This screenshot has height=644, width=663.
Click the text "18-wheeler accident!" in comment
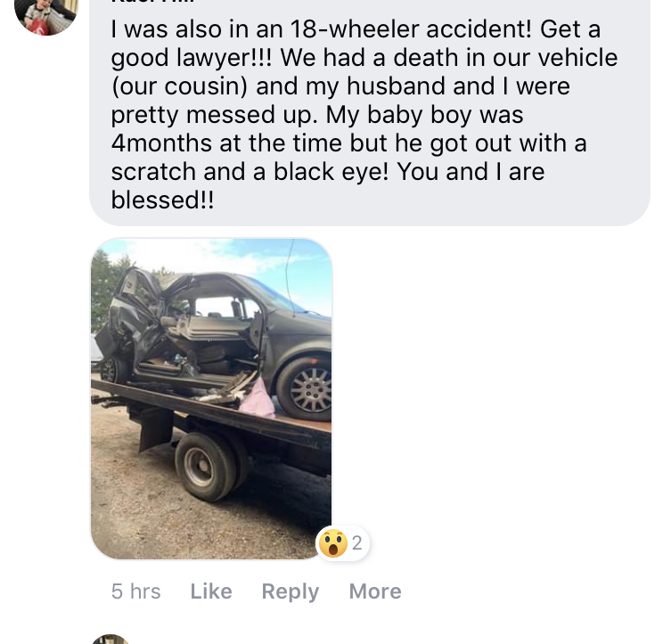[x=411, y=29]
